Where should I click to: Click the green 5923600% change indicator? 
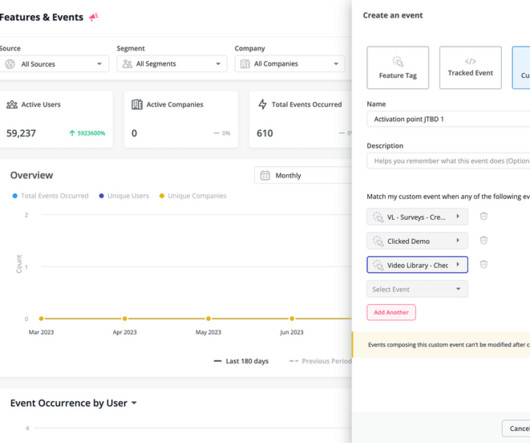point(87,133)
